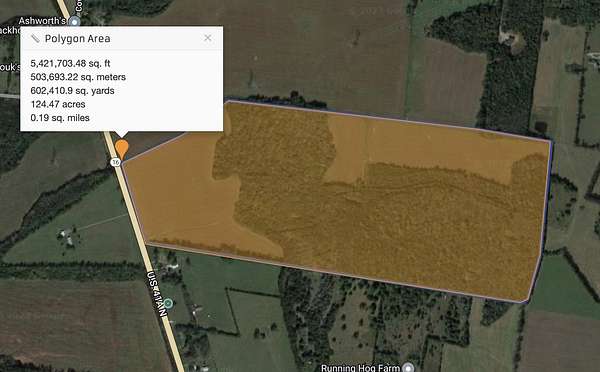Select the 124.47 acres value
Screen dimensions: 600x372
(58, 104)
